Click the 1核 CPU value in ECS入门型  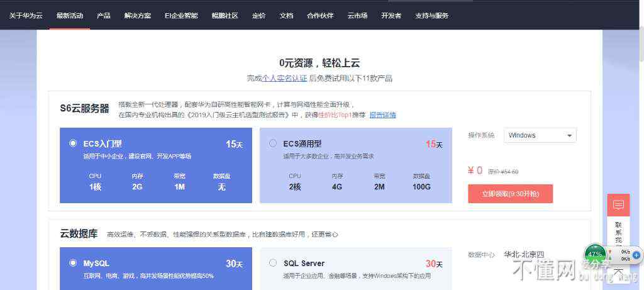click(x=95, y=187)
